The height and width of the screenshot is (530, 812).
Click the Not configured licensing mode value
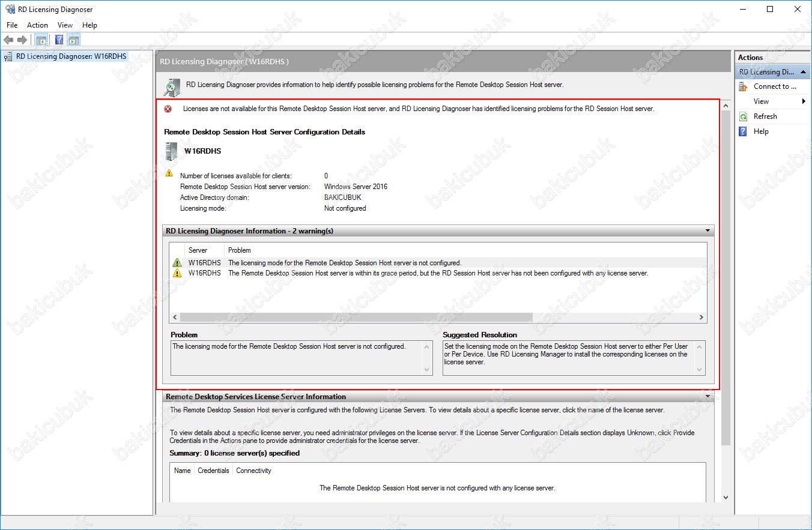[x=345, y=208]
